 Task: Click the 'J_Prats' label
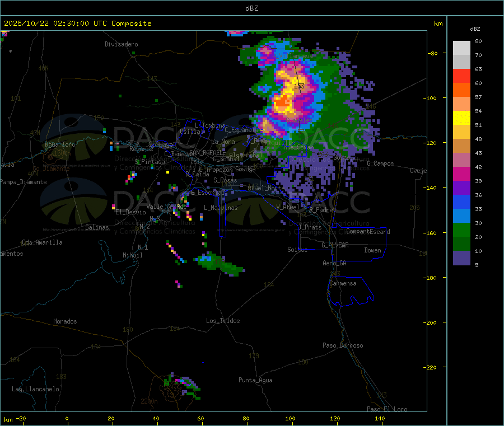point(310,227)
